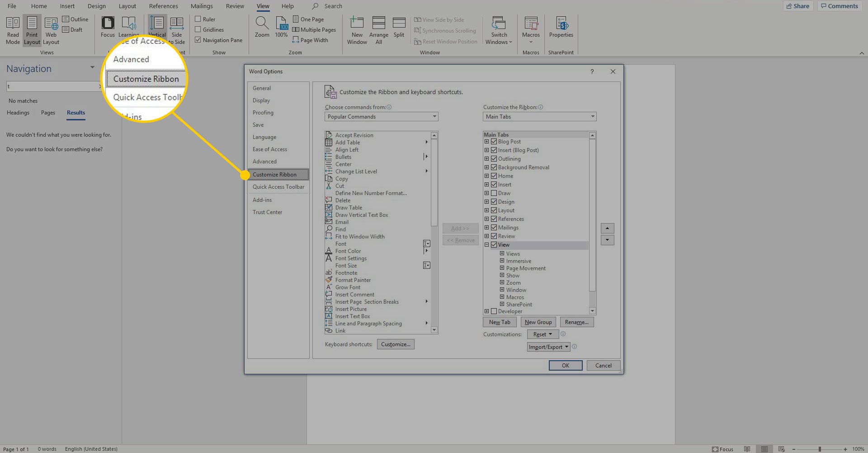Choose Side to Side page movement
The height and width of the screenshot is (453, 868).
point(177,30)
